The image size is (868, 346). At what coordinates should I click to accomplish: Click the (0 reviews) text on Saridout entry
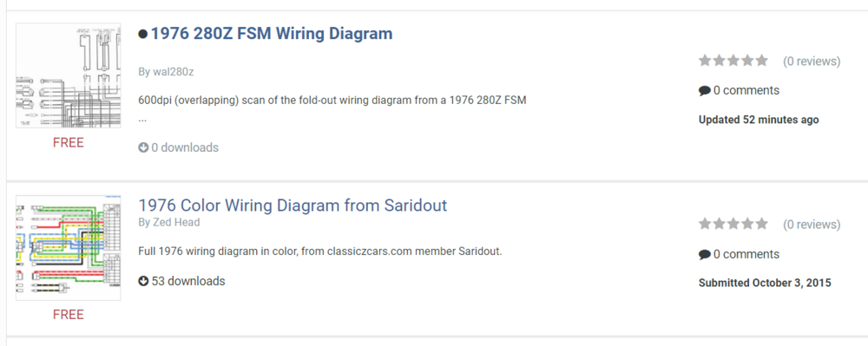(812, 225)
